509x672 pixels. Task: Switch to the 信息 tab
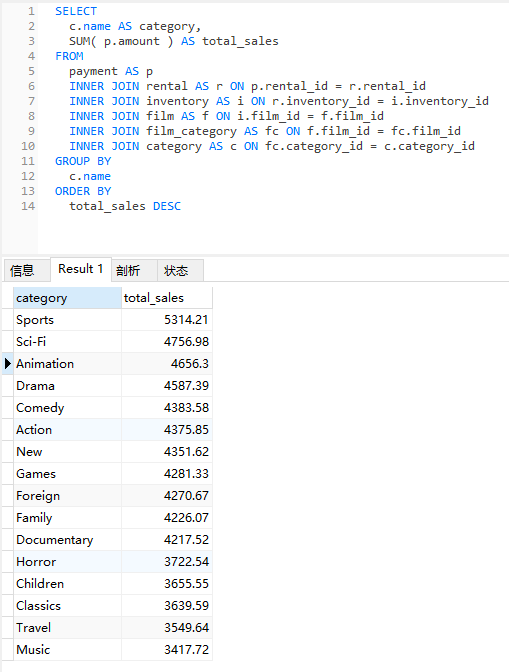click(27, 270)
